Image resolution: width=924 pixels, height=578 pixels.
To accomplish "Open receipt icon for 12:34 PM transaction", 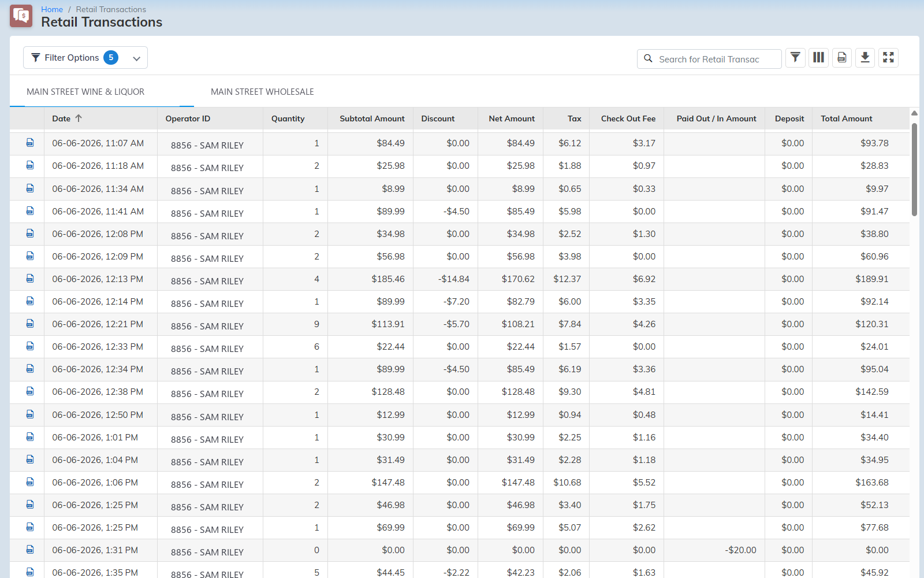I will [30, 369].
